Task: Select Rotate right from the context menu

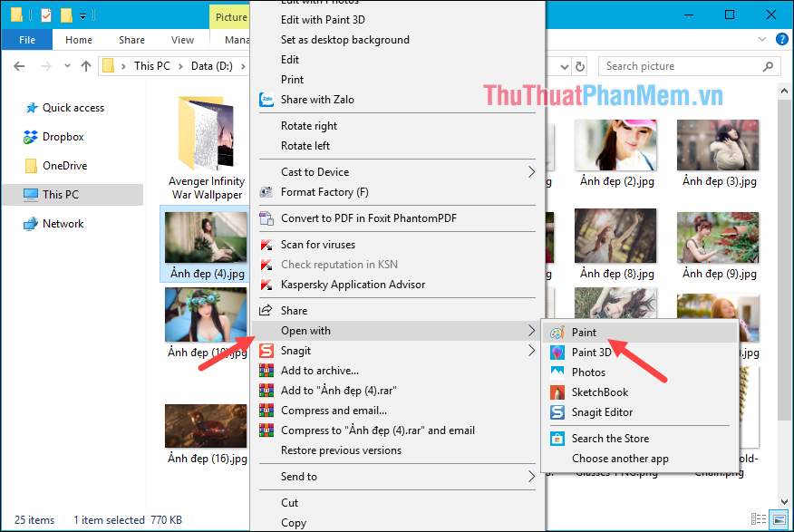Action: click(311, 125)
